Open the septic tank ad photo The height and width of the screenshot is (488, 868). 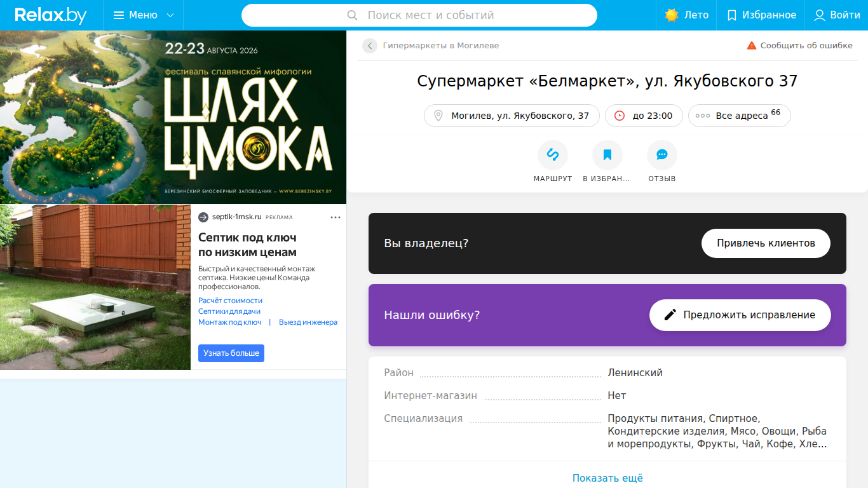click(95, 287)
